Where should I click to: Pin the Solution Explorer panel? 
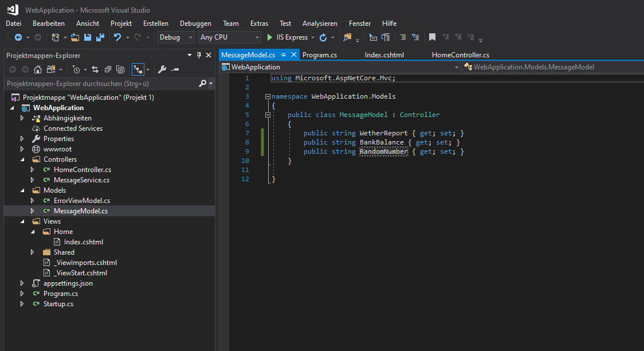click(199, 55)
